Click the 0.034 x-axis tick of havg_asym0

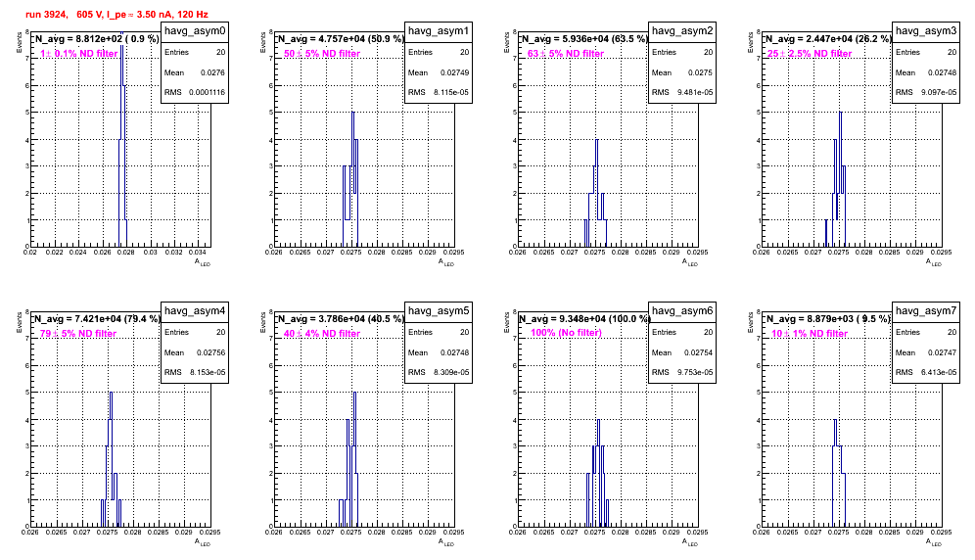click(197, 253)
